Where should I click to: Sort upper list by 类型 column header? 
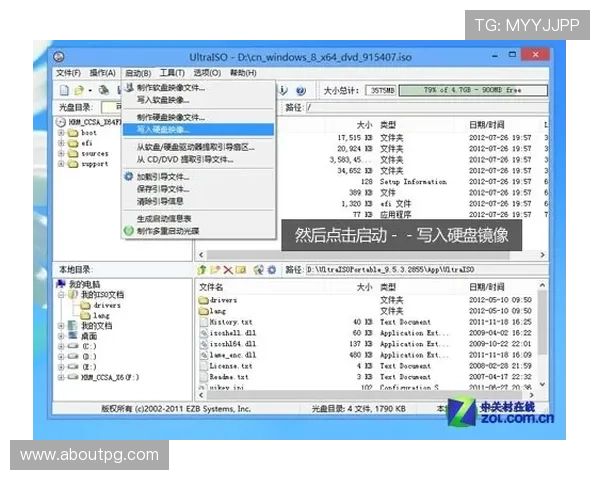tap(388, 125)
